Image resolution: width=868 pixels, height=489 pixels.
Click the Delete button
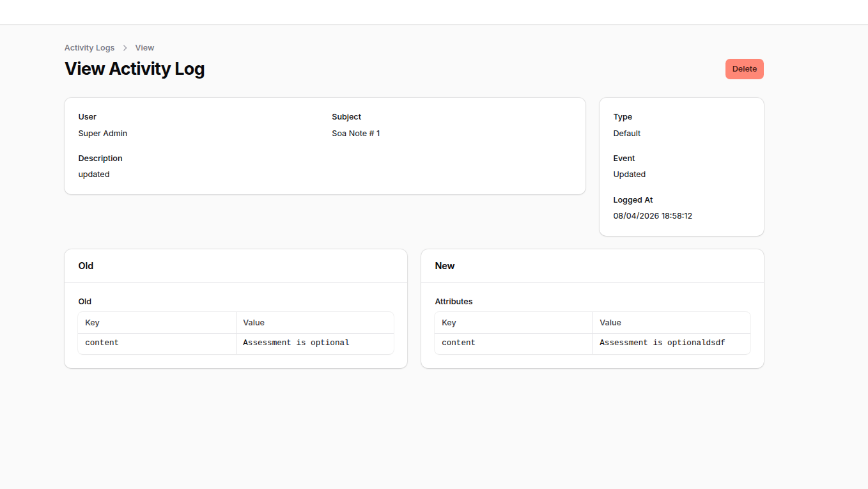click(x=744, y=68)
